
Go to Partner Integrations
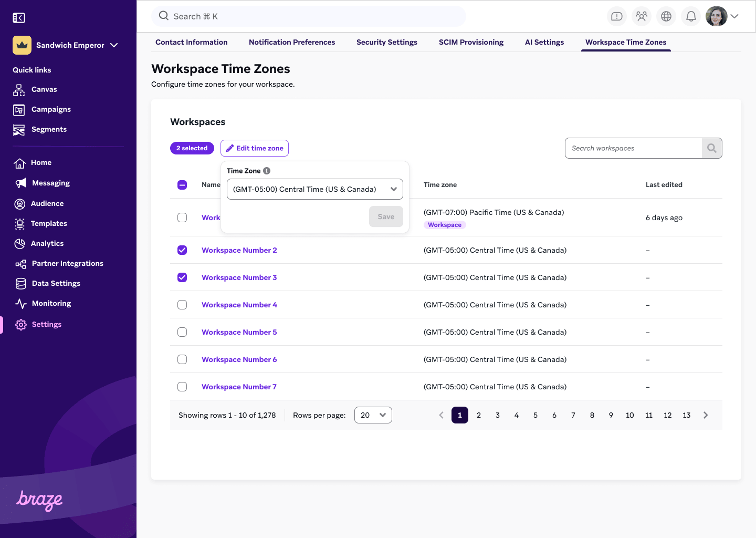[67, 263]
